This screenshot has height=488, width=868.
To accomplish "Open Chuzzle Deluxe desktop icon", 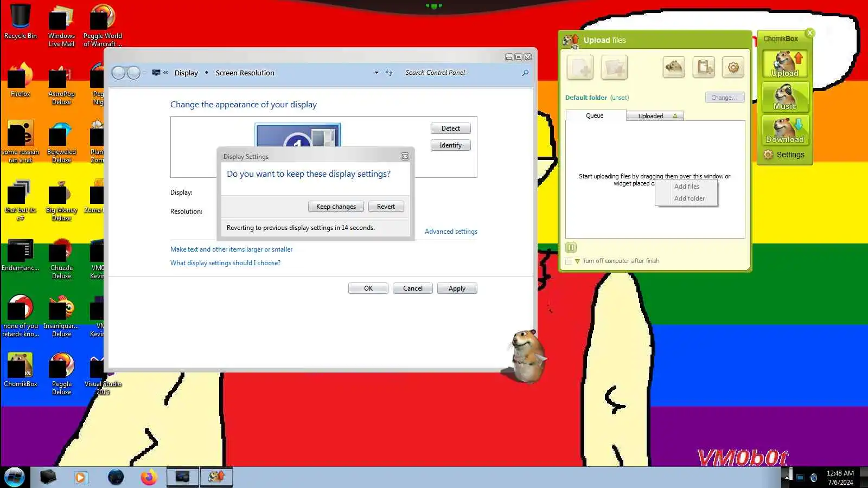I will (61, 258).
